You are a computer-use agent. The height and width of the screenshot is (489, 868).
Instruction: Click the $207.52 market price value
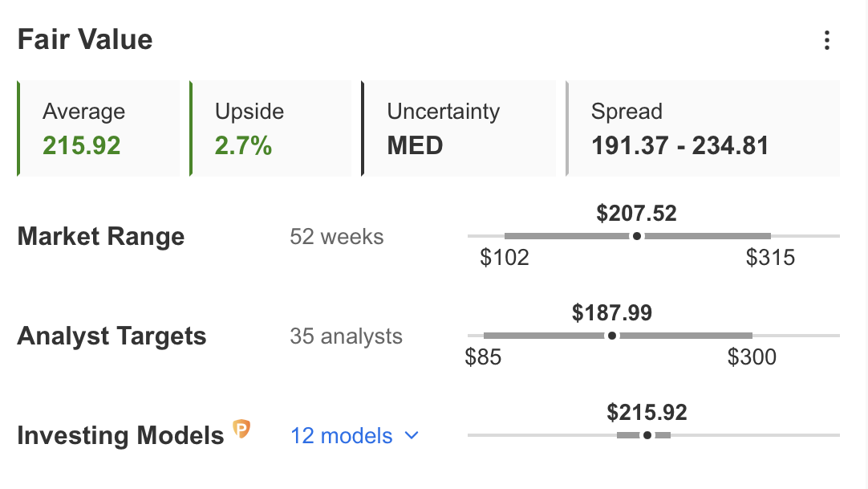pos(637,214)
